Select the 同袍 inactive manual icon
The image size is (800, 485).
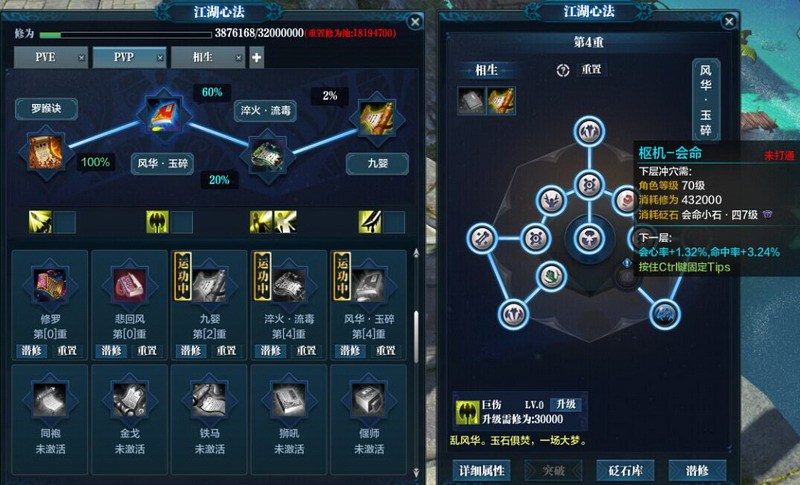click(50, 399)
